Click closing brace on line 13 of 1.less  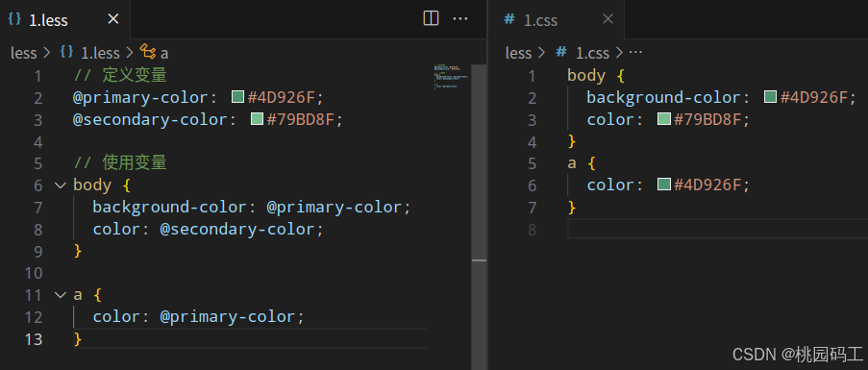click(78, 338)
